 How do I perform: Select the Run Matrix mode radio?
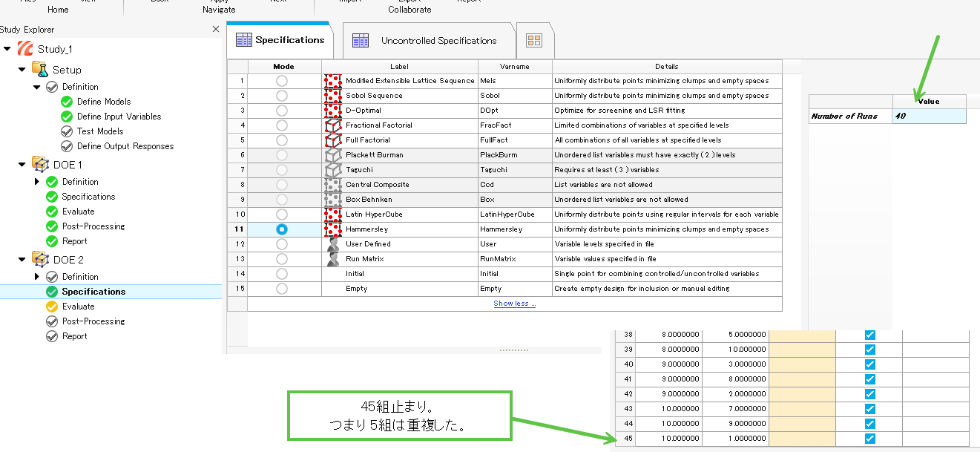[x=282, y=259]
